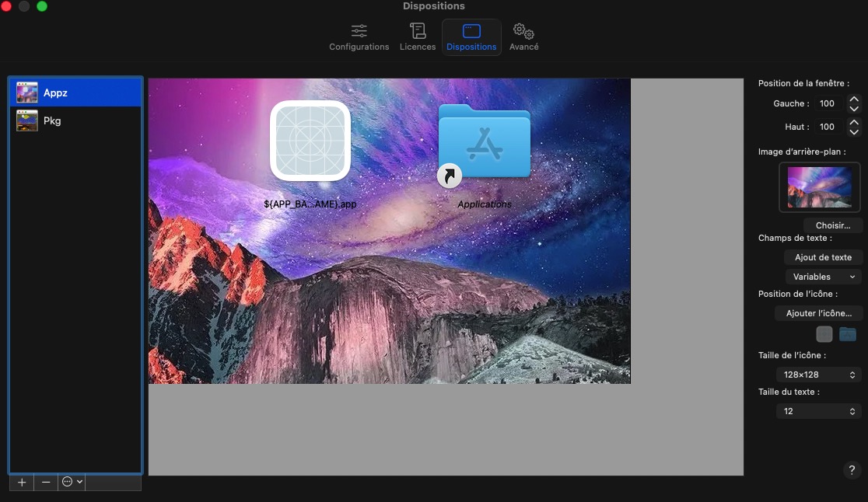This screenshot has height=502, width=868.
Task: Open the Avancé gear settings tab
Action: click(523, 37)
